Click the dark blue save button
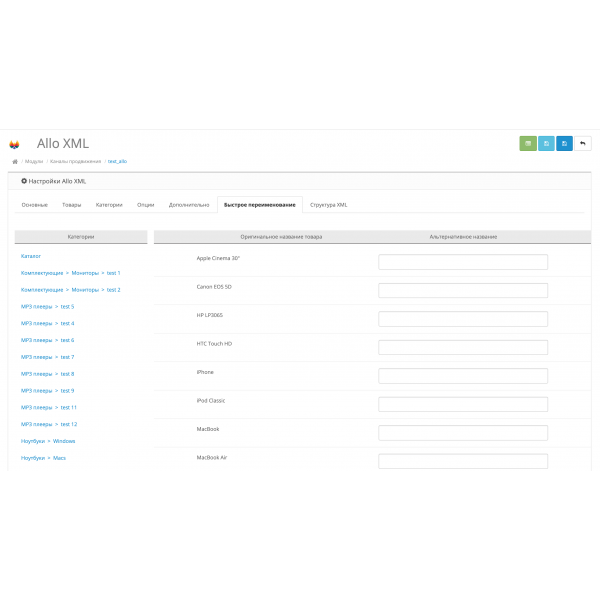The width and height of the screenshot is (600, 600). point(564,143)
